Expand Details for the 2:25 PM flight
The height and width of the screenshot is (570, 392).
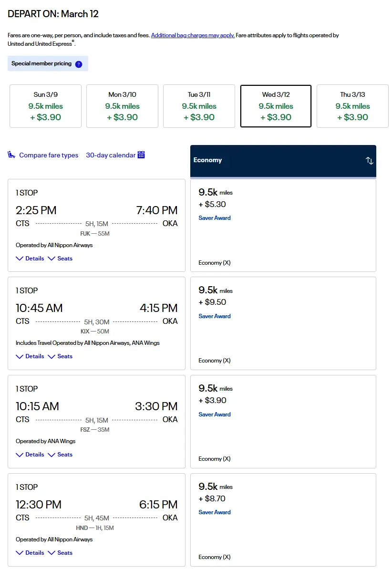[x=30, y=259]
